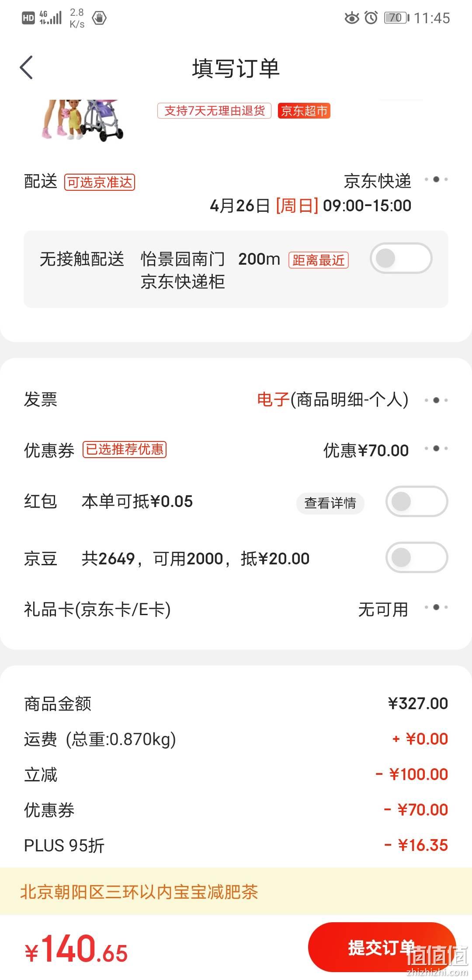
Task: Expand coupon discount ¥70.00 row
Action: (236, 450)
